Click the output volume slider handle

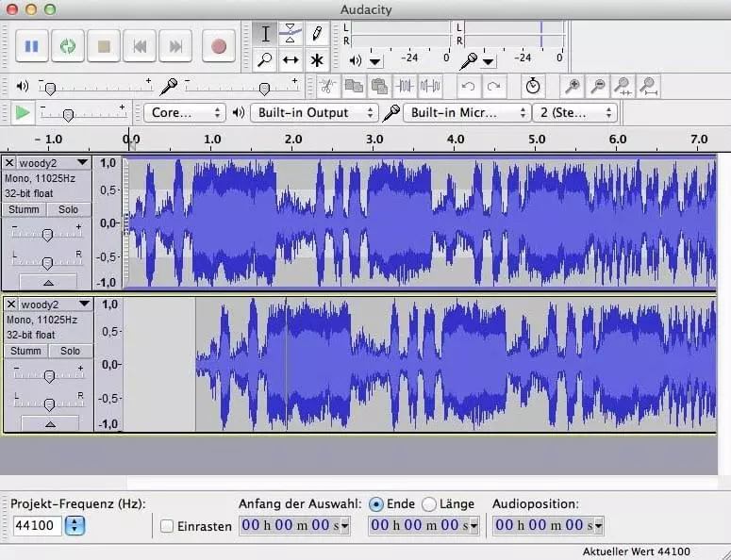click(x=50, y=89)
